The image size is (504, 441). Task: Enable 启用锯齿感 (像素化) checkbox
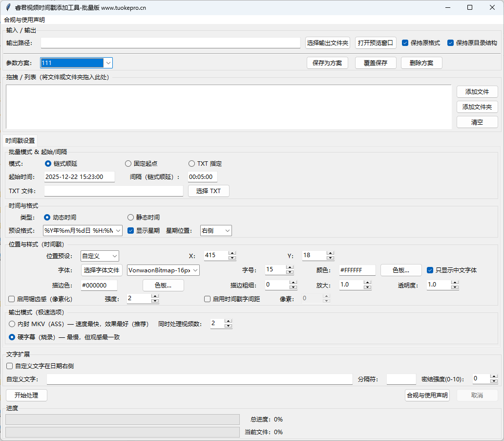coord(12,299)
